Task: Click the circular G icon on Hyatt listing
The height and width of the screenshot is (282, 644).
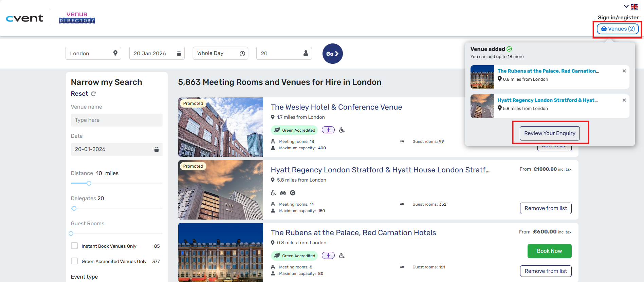Action: 293,193
